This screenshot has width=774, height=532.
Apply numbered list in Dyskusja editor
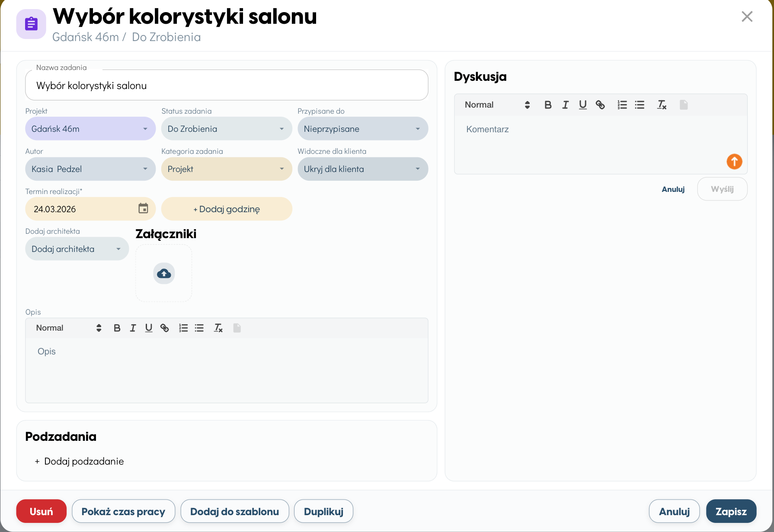coord(622,105)
